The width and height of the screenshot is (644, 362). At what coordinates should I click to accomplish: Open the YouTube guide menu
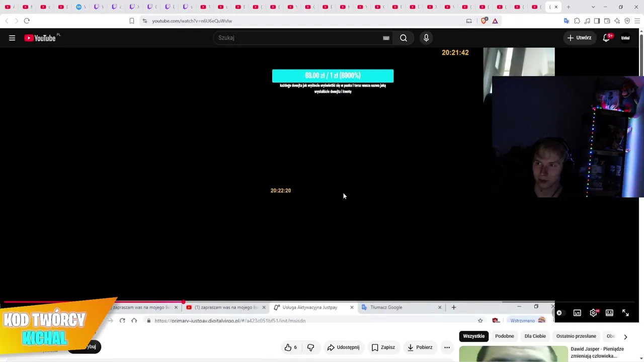[12, 38]
